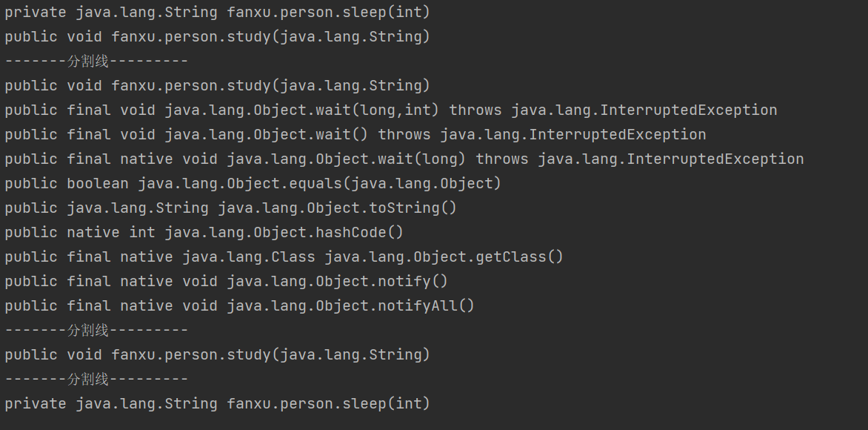Click the Object.getClass() output line

[x=284, y=257]
